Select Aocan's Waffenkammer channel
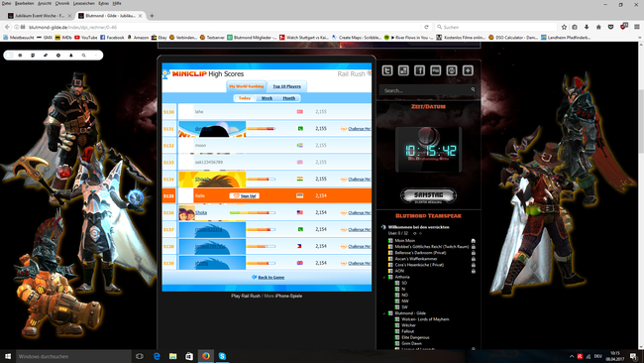This screenshot has height=363, width=644. (416, 259)
